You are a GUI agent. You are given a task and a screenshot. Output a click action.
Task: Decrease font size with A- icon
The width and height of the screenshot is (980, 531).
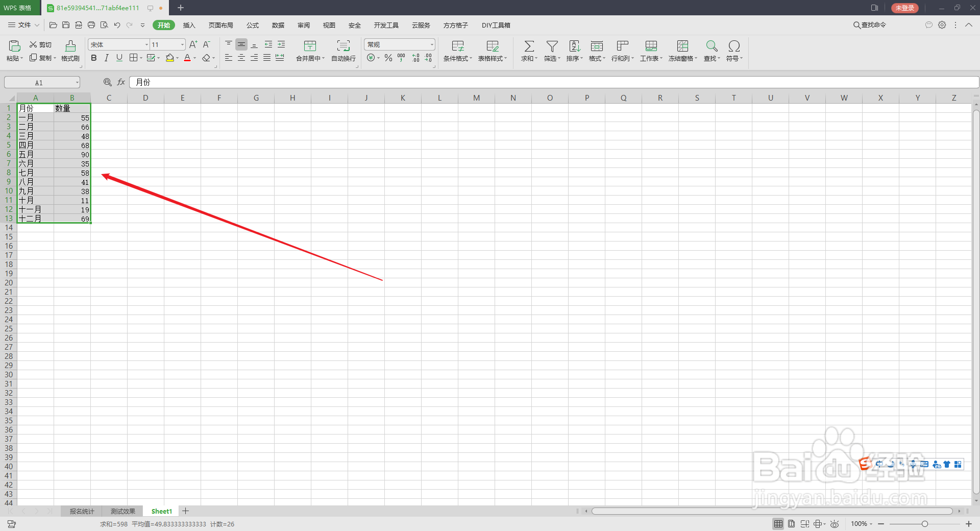coord(206,44)
